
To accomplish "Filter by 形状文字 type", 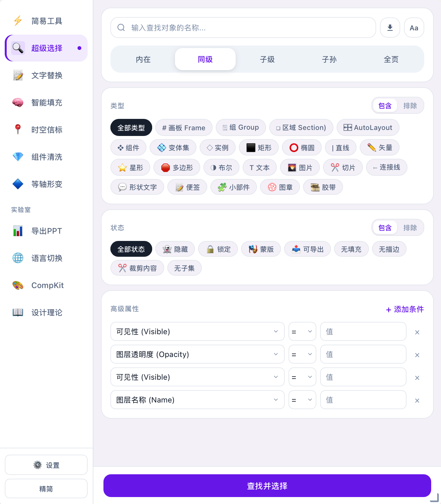I will [x=137, y=187].
